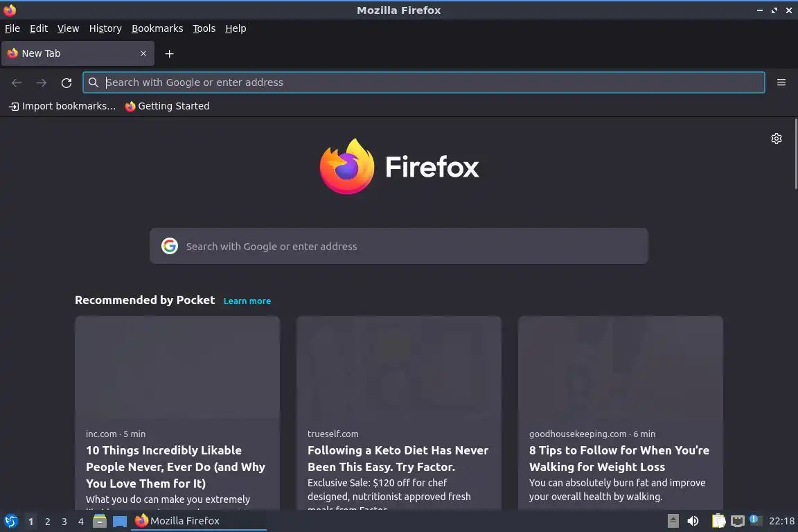
Task: Open the 10 Things Incredibly Likable People article
Action: (x=175, y=467)
